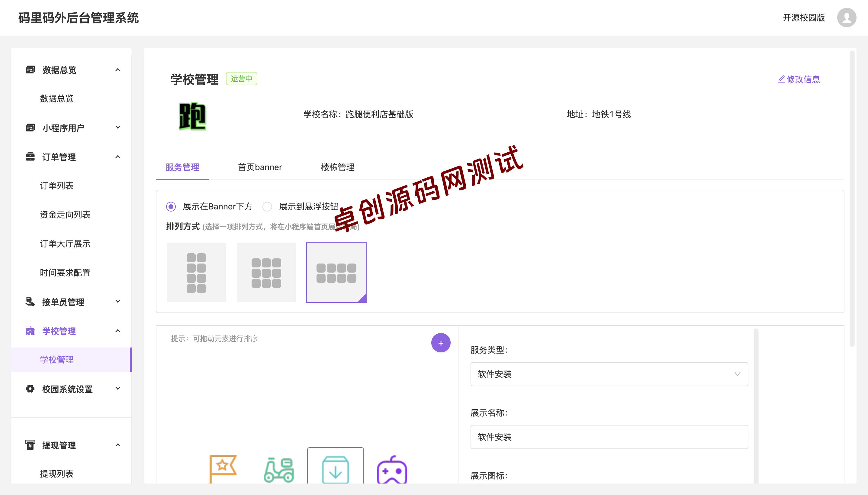
Task: Collapse the 订单管理 menu chevron
Action: (118, 157)
